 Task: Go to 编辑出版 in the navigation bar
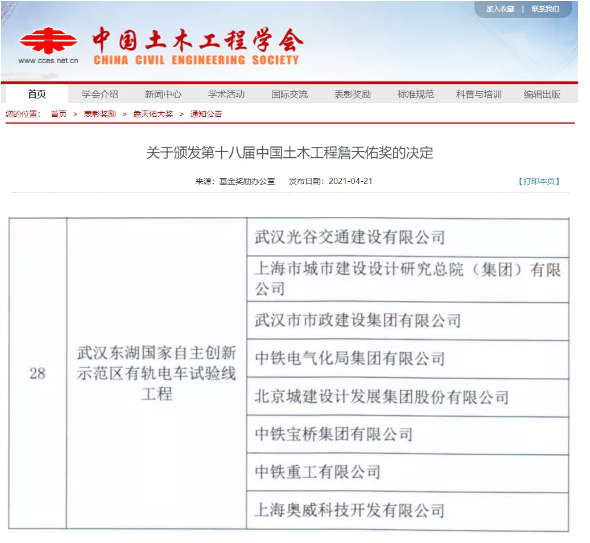(x=542, y=94)
